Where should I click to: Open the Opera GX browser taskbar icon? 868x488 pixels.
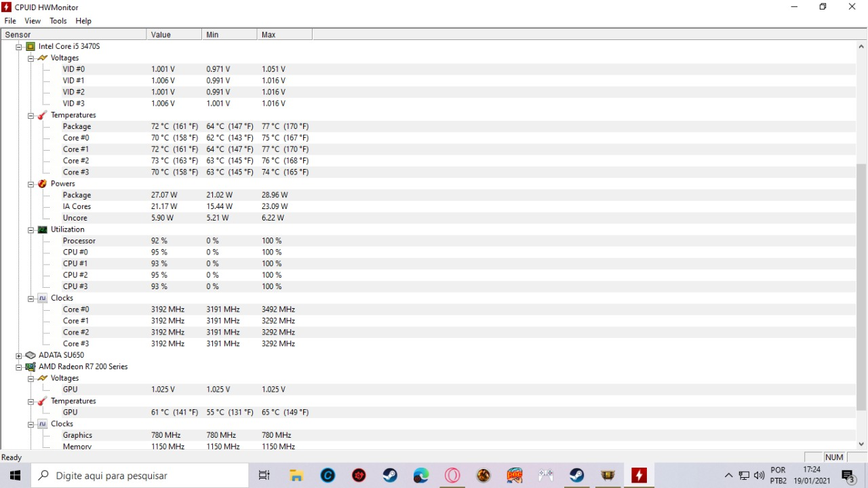(452, 476)
